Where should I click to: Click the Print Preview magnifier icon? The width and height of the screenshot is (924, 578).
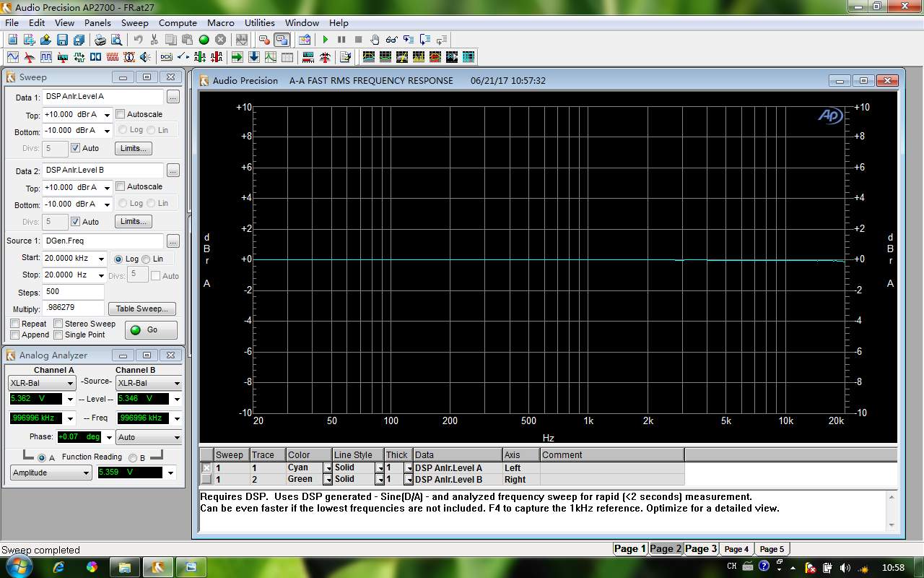(117, 40)
